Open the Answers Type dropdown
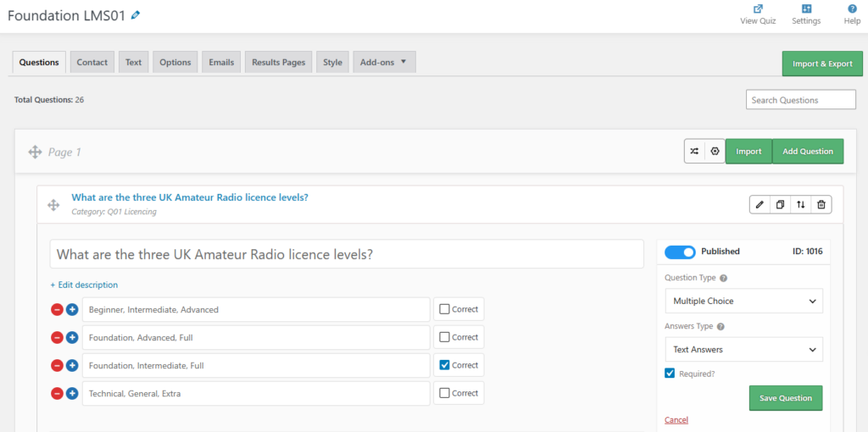 click(x=743, y=350)
